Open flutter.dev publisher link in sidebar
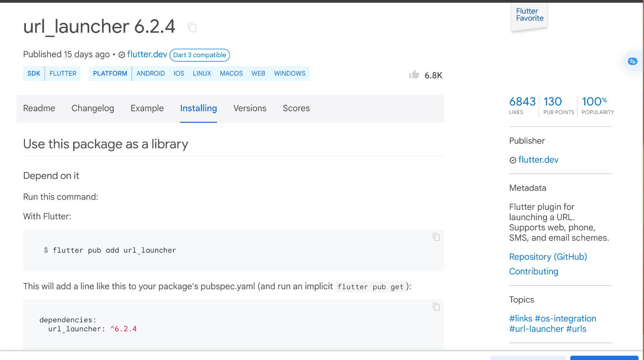Viewport: 644px width, 360px height. point(538,160)
